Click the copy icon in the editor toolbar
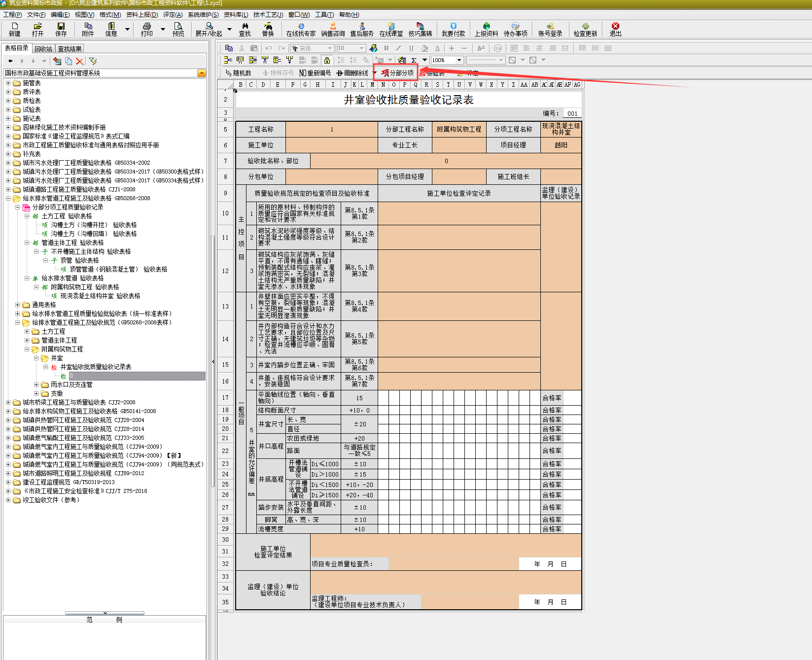The width and height of the screenshot is (812, 660). [x=229, y=48]
